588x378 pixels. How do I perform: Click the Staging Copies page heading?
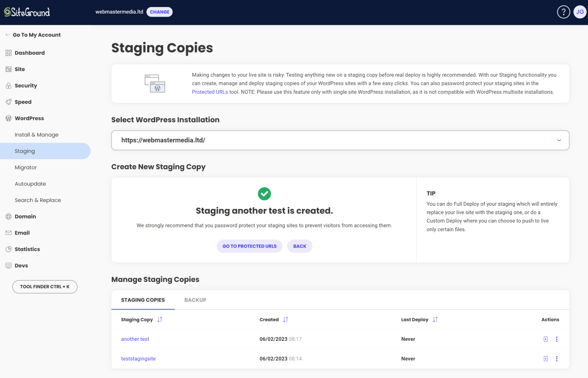[x=162, y=48]
